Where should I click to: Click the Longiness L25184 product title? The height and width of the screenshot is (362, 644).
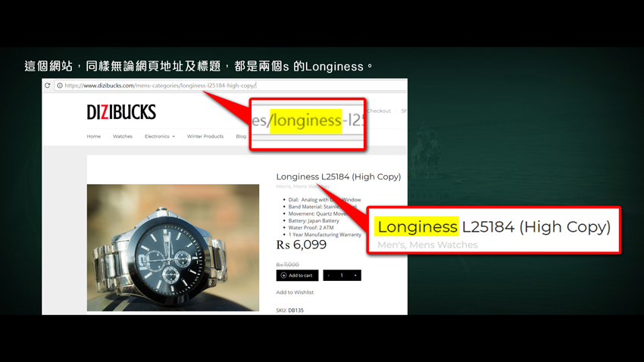click(x=339, y=176)
